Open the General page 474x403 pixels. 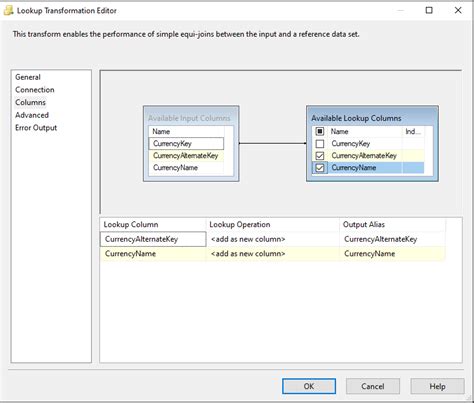[x=28, y=77]
